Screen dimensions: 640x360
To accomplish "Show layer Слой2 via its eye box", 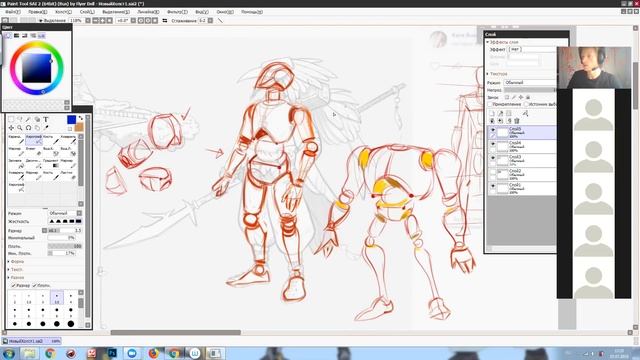I will pyautogui.click(x=493, y=172).
